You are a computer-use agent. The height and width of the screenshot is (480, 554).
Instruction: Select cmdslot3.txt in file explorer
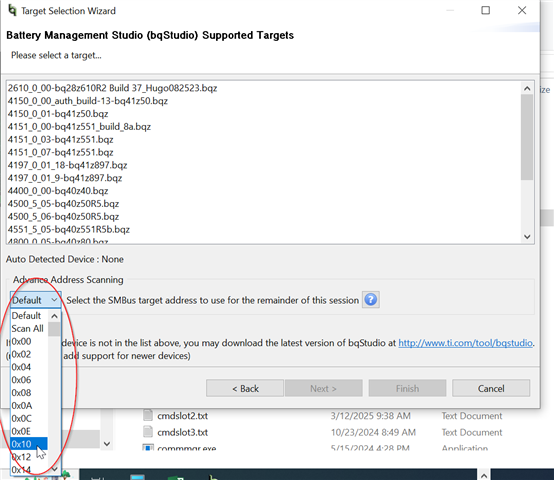click(182, 432)
